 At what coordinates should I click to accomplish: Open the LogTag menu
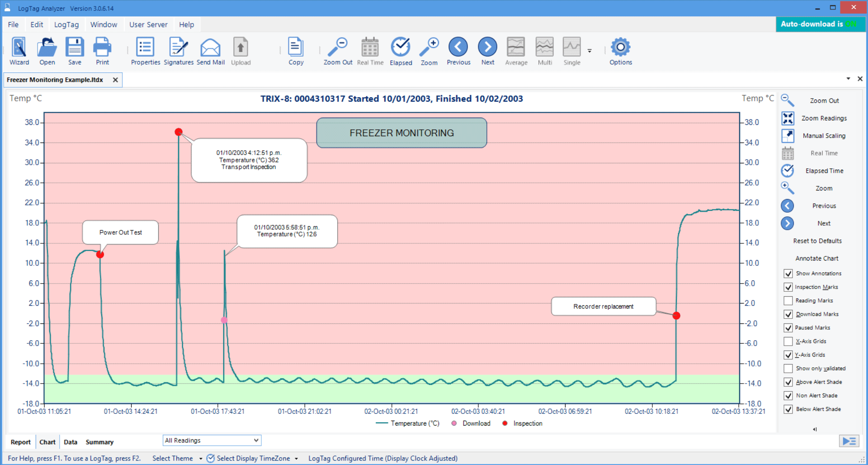point(66,24)
